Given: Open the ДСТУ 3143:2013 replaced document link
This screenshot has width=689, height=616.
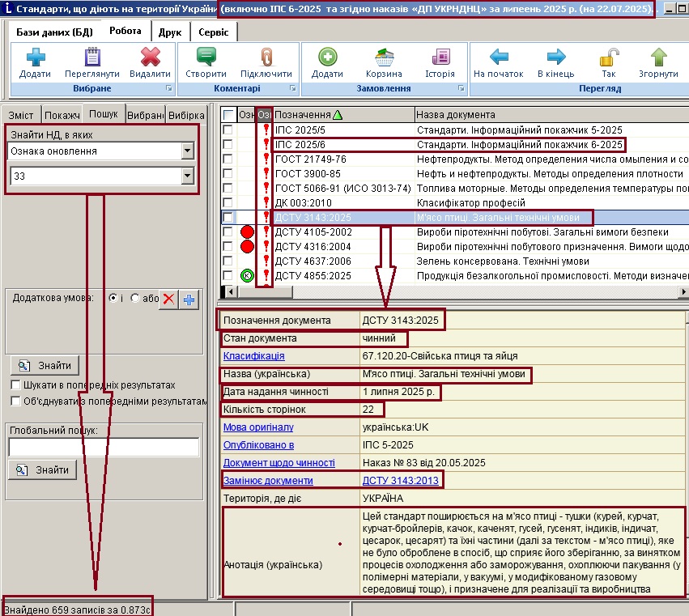Looking at the screenshot, I should pos(400,481).
